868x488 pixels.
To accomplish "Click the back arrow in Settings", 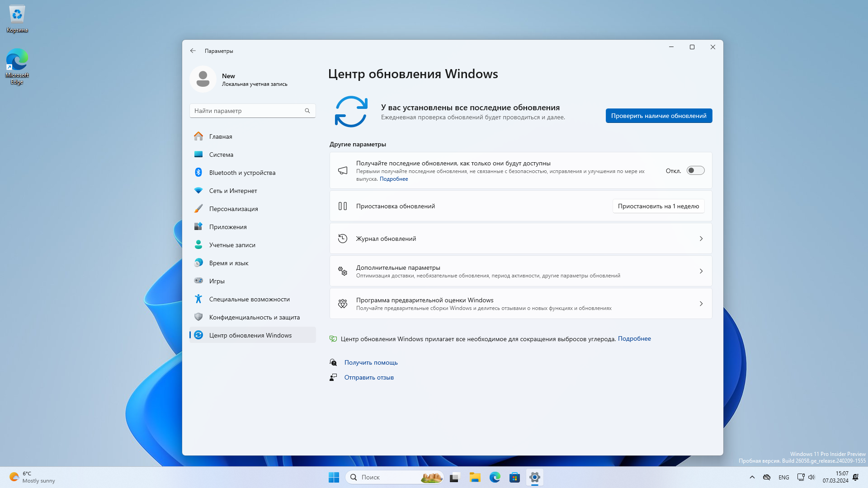I will point(193,51).
